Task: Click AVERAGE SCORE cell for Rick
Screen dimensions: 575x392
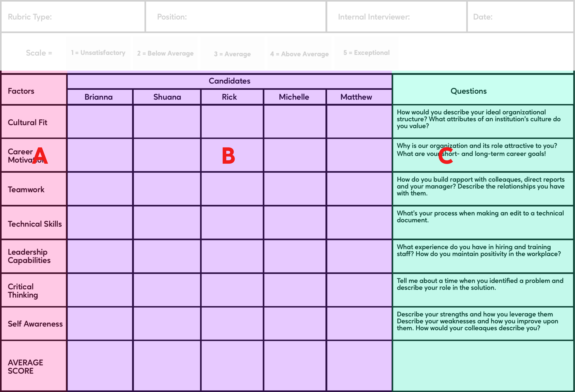Action: (x=232, y=366)
